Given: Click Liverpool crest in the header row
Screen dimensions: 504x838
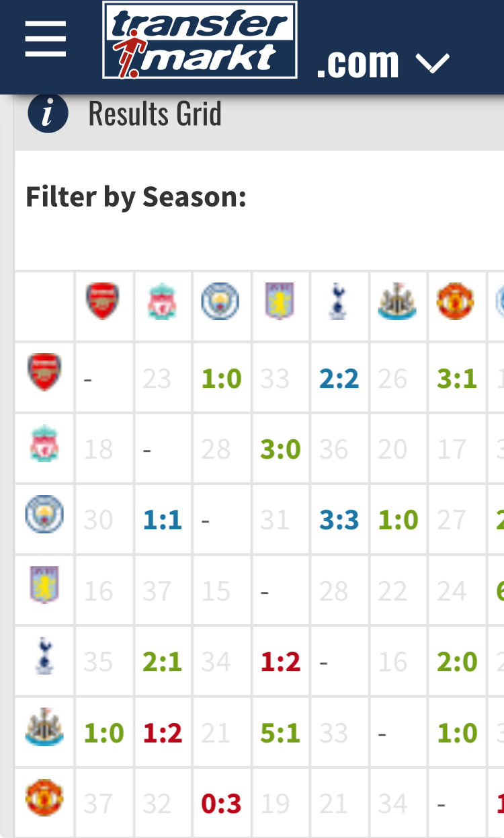Looking at the screenshot, I should click(162, 301).
